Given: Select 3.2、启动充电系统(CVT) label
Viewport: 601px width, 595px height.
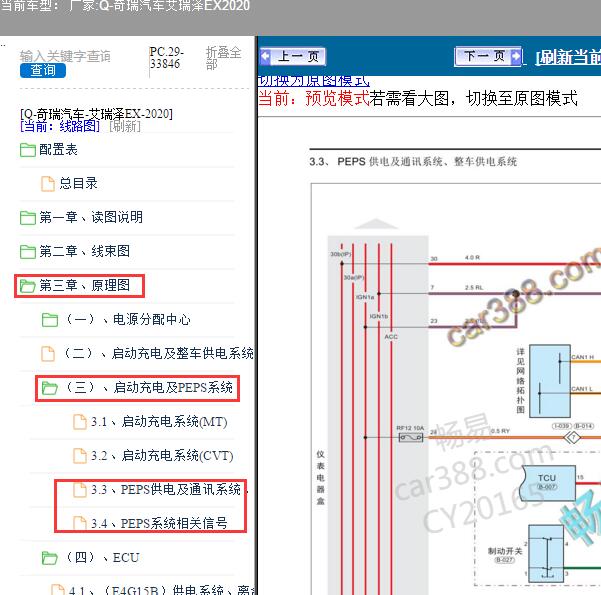Looking at the screenshot, I should (162, 455).
